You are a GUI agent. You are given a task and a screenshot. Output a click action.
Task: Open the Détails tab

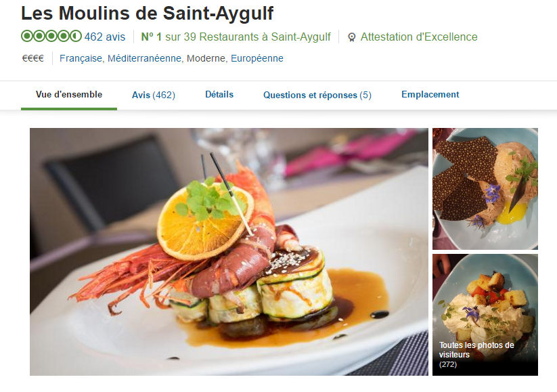point(219,95)
